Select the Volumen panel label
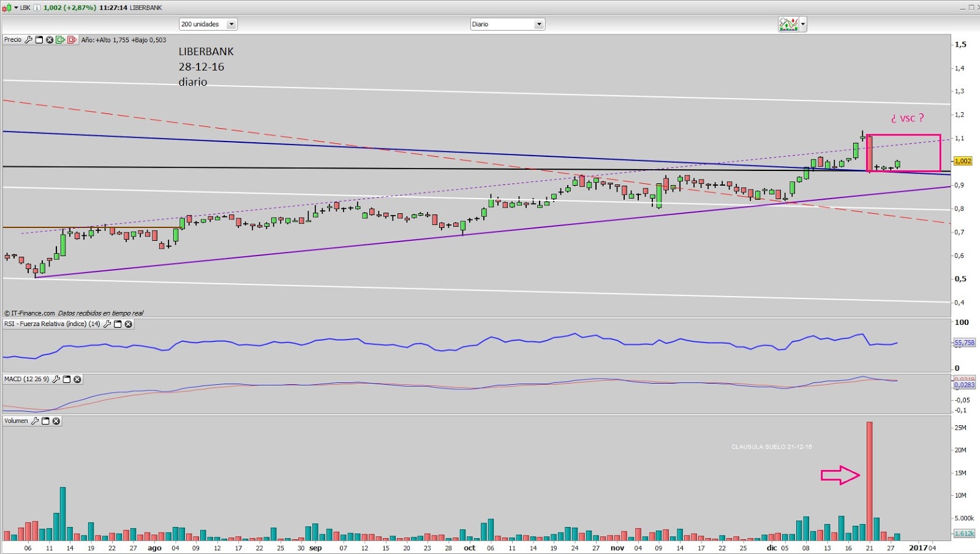The width and height of the screenshot is (980, 554). pos(16,421)
